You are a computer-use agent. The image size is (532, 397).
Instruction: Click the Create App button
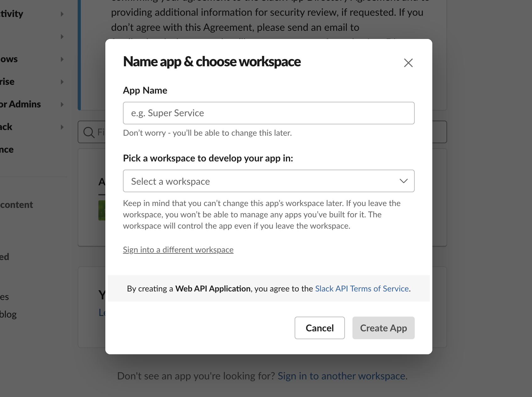coord(383,328)
